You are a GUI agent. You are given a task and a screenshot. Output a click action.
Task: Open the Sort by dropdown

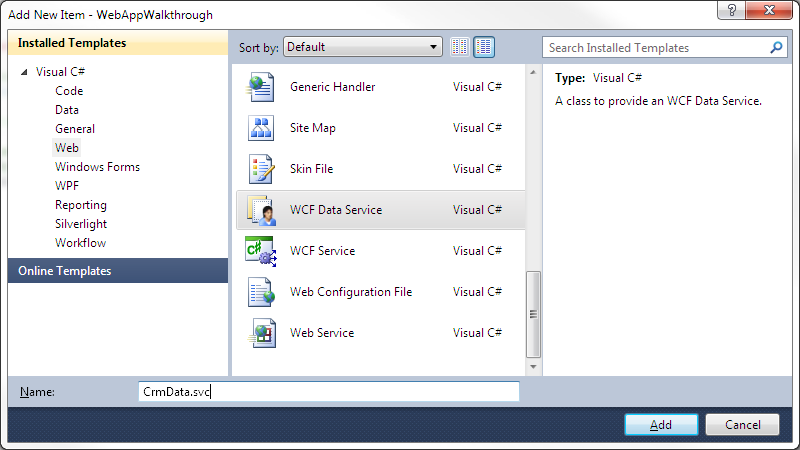(x=362, y=47)
